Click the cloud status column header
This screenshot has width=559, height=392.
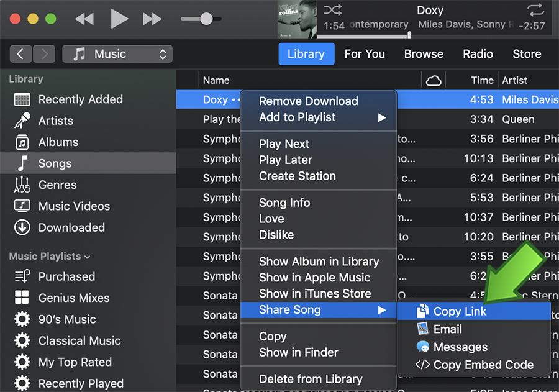(434, 81)
